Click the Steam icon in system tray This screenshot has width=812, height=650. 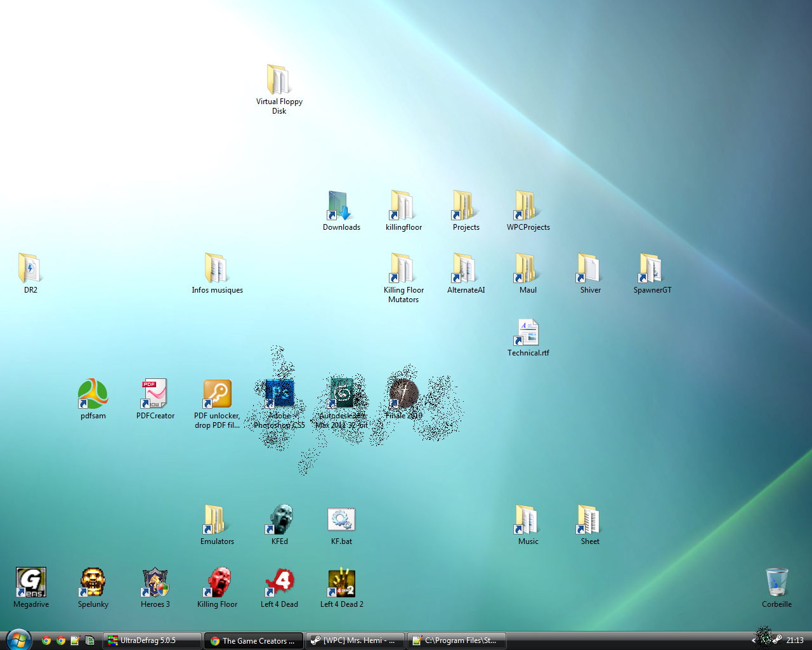777,640
